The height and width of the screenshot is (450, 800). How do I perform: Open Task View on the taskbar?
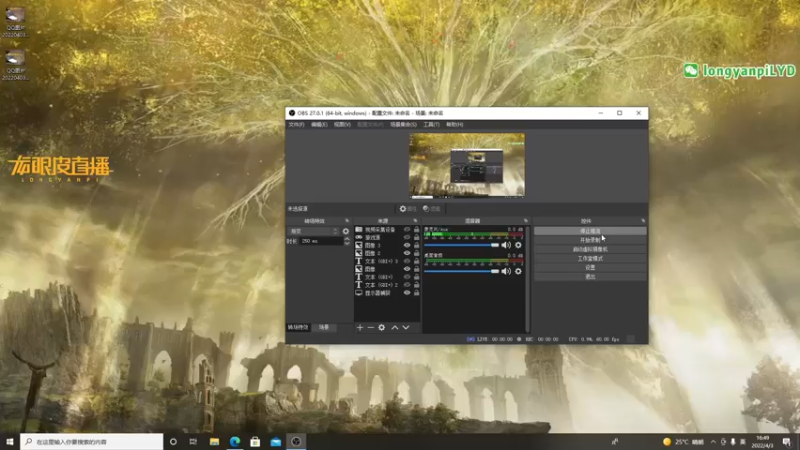click(193, 441)
